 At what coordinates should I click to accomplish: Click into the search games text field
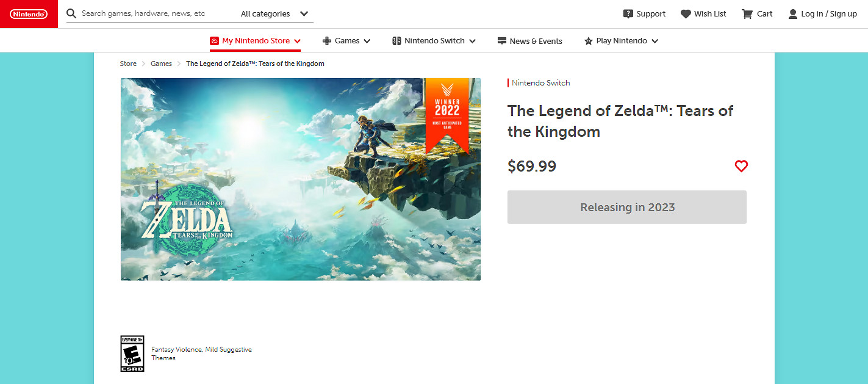(x=152, y=13)
